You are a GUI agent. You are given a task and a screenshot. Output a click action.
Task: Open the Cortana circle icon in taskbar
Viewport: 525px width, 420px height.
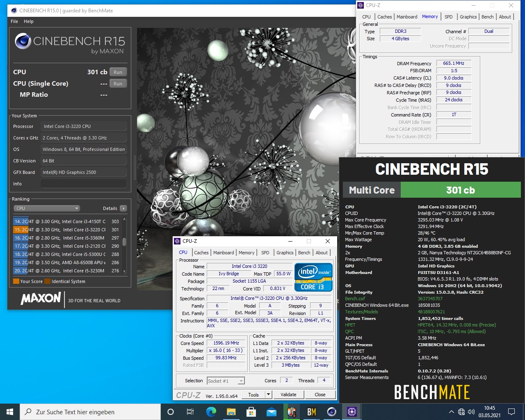point(171,412)
